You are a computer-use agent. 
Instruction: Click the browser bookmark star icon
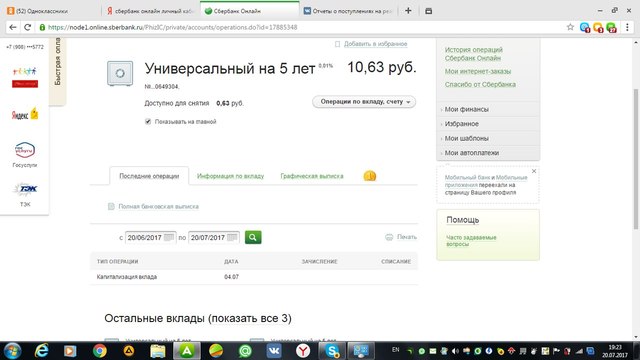(570, 27)
